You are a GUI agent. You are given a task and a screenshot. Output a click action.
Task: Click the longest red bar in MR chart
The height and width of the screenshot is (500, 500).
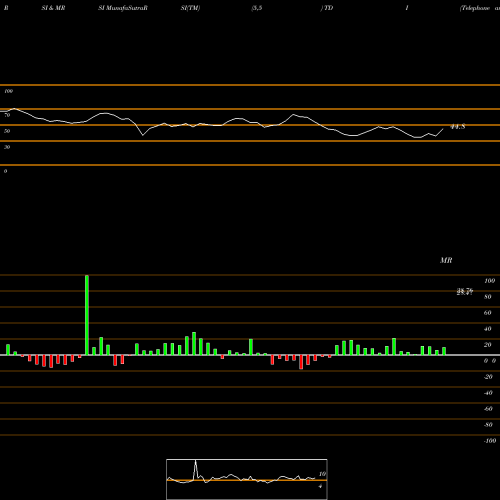coord(301,362)
